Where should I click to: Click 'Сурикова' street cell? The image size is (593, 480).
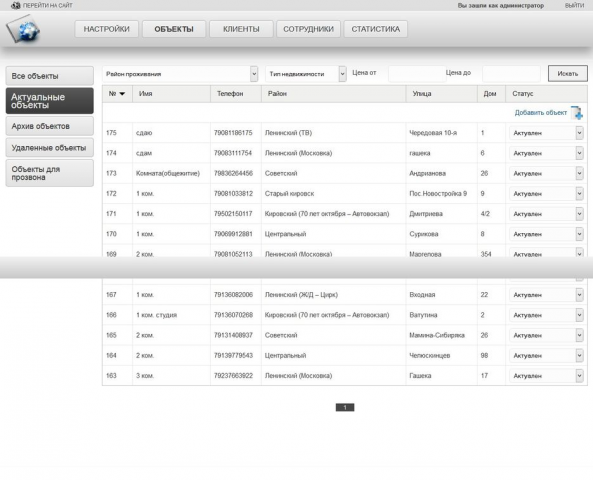click(x=424, y=234)
